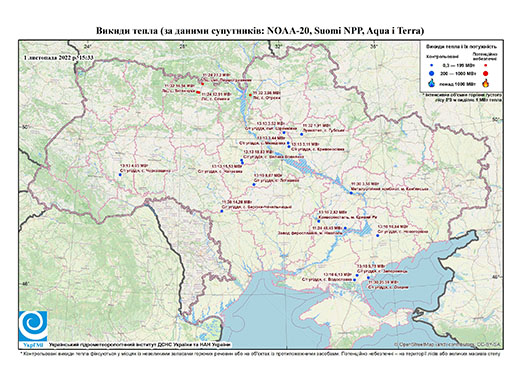Click the 2022 date stamp on the map

click(59, 57)
